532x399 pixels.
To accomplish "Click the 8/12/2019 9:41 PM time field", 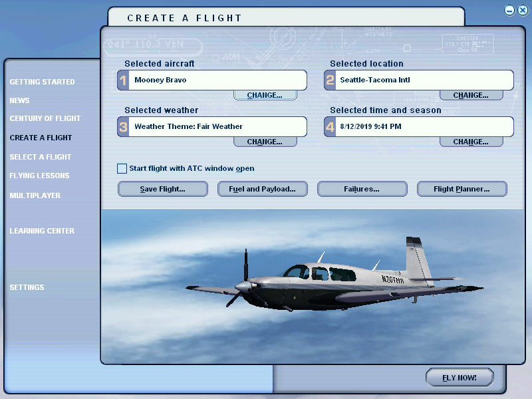I will point(419,126).
